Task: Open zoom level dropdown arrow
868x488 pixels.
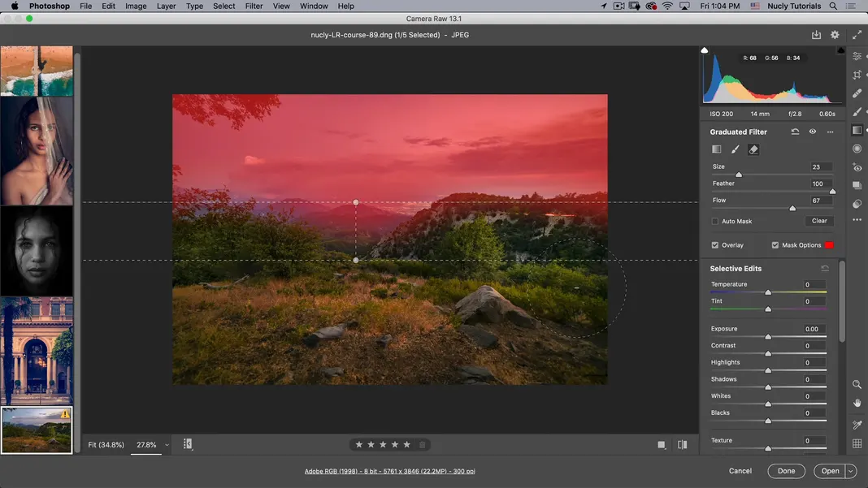Action: pos(167,445)
